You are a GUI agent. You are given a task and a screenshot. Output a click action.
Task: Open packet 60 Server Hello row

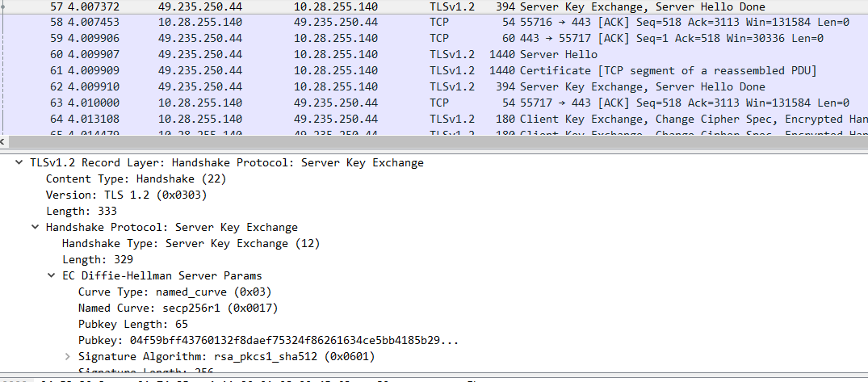[404, 54]
